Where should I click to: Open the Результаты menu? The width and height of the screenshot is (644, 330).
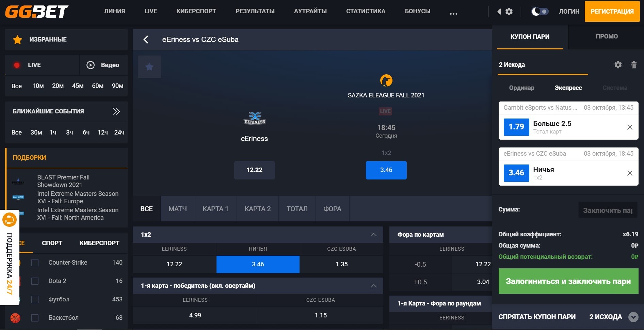[x=255, y=11]
